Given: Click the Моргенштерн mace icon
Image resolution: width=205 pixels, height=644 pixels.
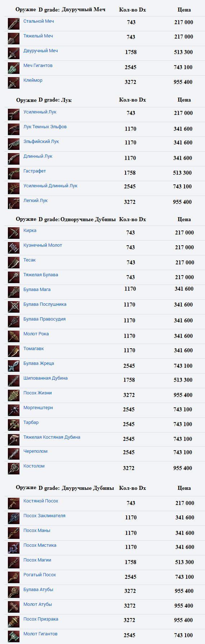Looking at the screenshot, I should point(14,410).
